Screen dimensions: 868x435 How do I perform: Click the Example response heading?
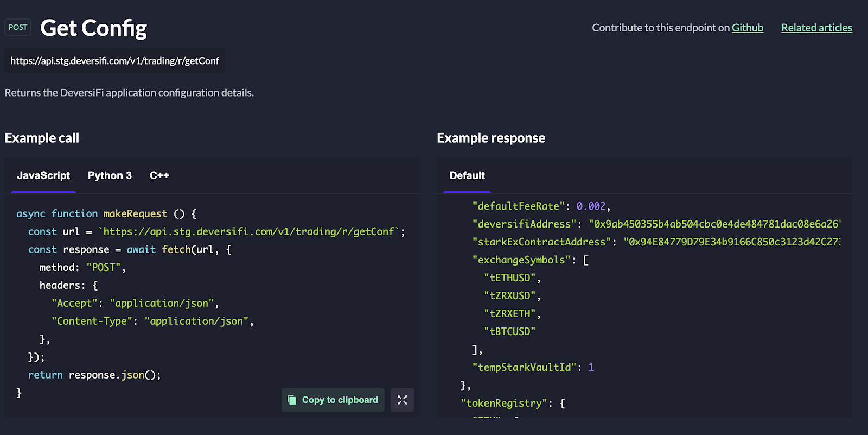pos(491,138)
